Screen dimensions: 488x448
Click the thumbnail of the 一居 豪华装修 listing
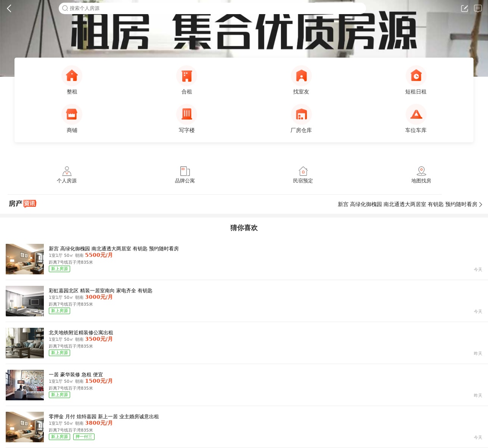[25, 385]
